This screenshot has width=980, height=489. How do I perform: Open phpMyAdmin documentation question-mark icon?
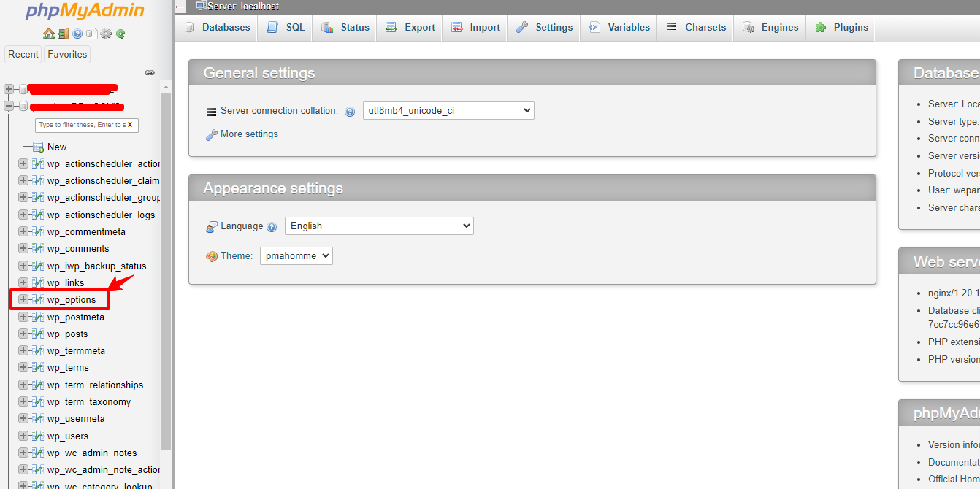click(x=77, y=34)
